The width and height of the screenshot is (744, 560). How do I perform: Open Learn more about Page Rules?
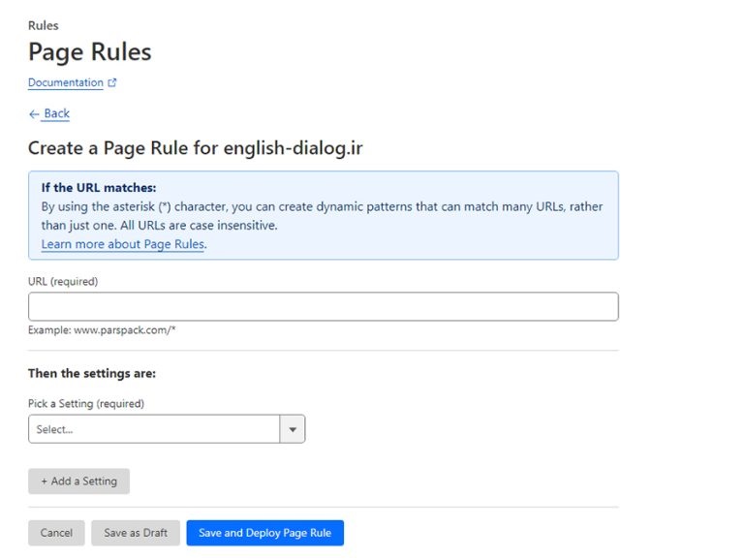click(122, 244)
